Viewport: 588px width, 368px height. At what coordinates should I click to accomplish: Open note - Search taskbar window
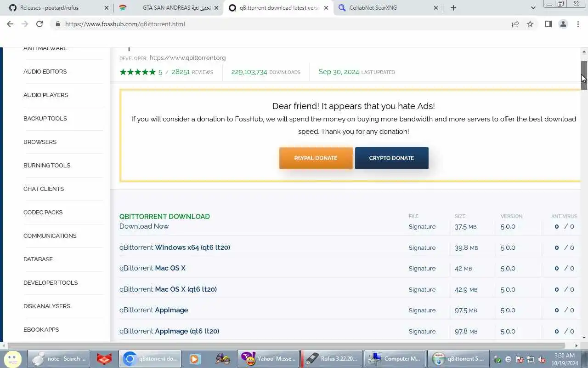pyautogui.click(x=58, y=359)
